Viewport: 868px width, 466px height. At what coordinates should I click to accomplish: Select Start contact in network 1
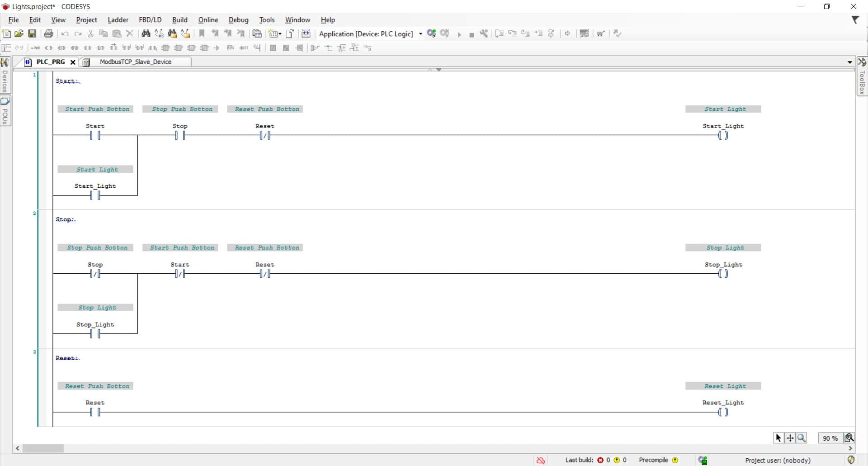pos(95,135)
